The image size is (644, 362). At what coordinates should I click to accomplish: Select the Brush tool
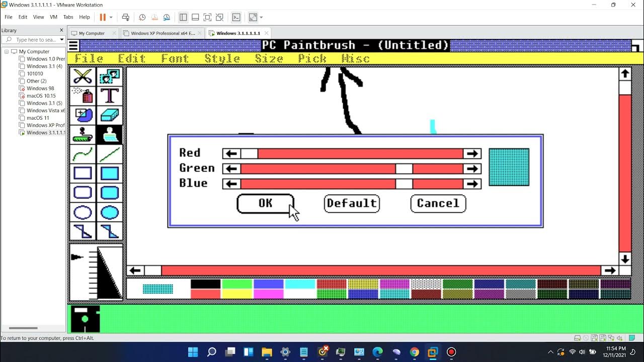click(x=109, y=135)
